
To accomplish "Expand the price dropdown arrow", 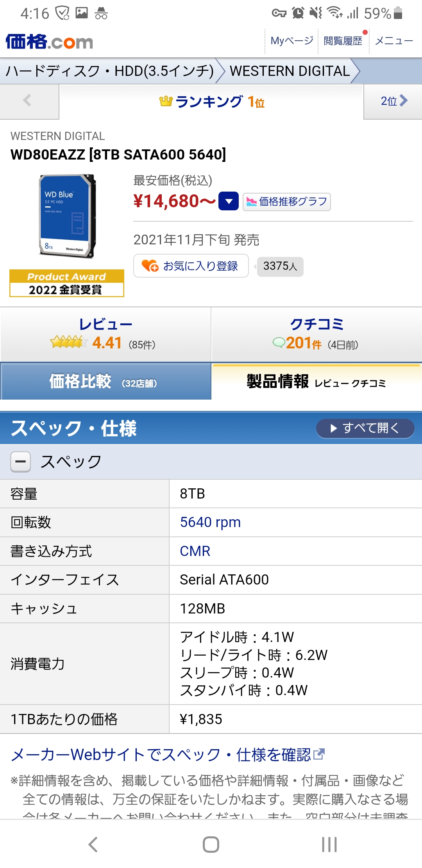I will [x=229, y=201].
